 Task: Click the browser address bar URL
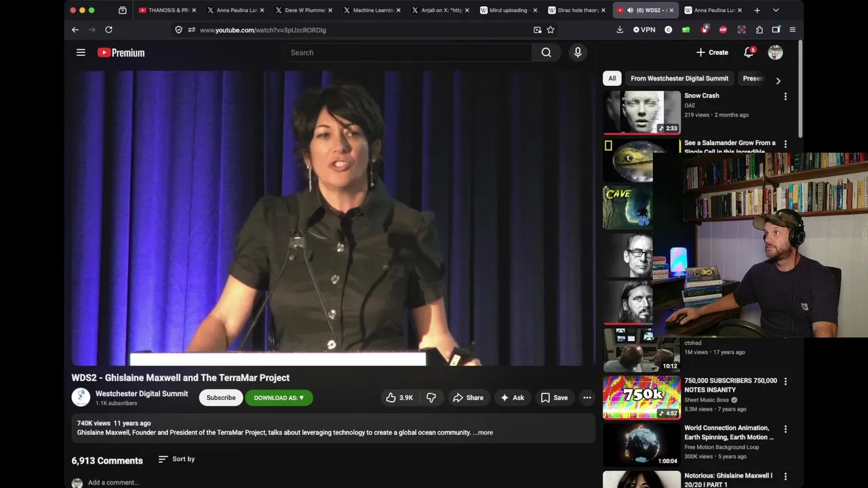tap(263, 30)
